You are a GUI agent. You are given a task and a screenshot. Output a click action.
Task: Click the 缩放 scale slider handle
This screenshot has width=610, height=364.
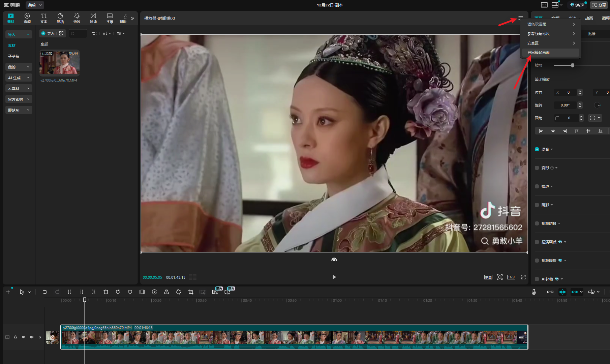[572, 65]
